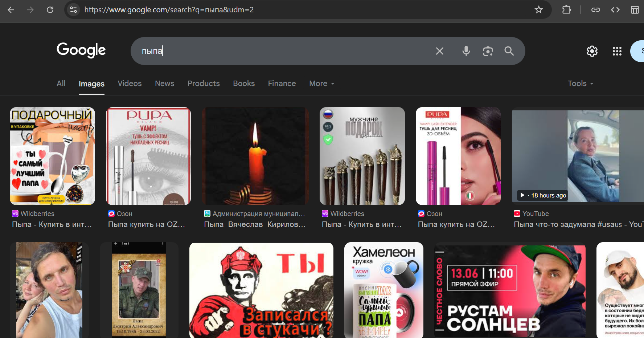Start voice search with microphone icon
The height and width of the screenshot is (338, 644).
tap(466, 51)
